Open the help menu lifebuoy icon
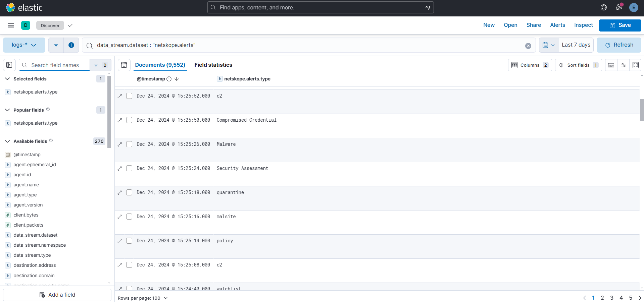The height and width of the screenshot is (302, 644). (x=603, y=7)
